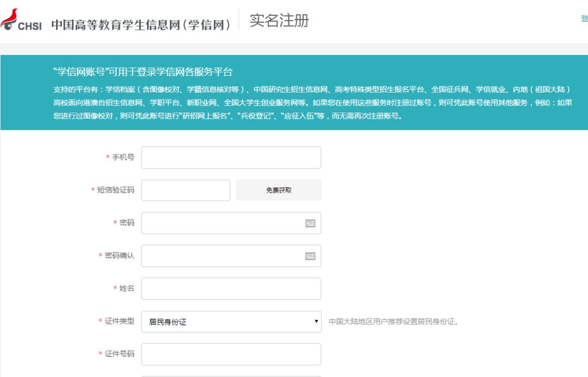588x377 pixels.
Task: Click the 中国高等教育学生信息网(学信网) site title
Action: point(141,24)
